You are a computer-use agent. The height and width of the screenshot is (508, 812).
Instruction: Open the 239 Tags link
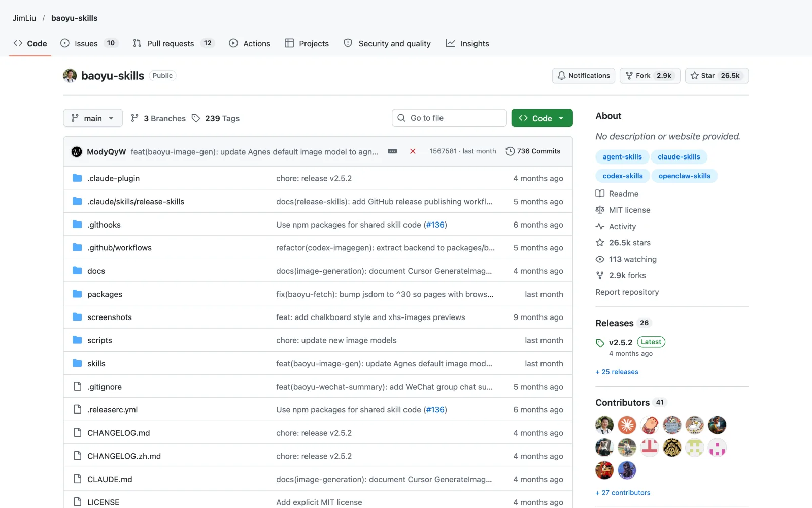(x=216, y=118)
